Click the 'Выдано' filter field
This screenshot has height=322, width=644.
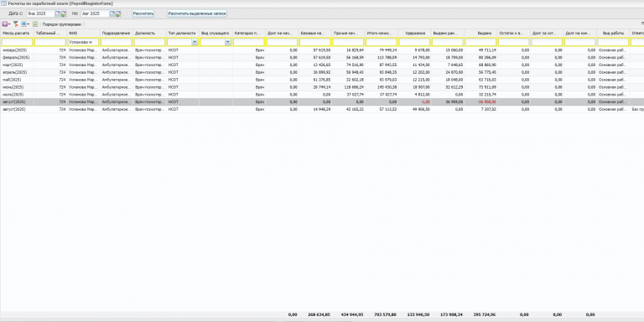click(x=480, y=42)
